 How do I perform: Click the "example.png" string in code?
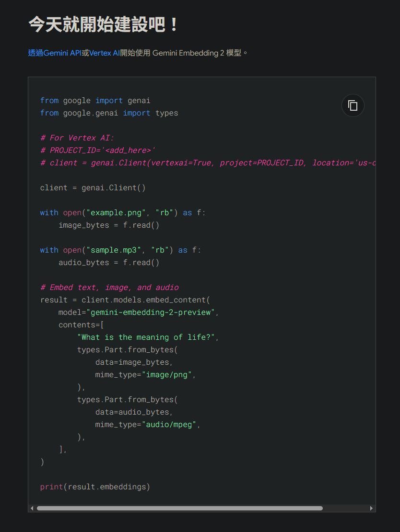pos(114,213)
